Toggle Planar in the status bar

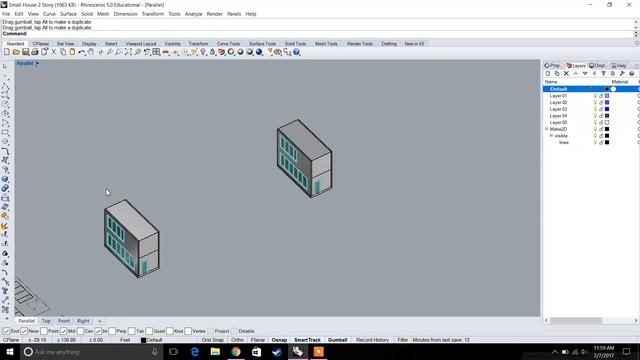point(258,340)
